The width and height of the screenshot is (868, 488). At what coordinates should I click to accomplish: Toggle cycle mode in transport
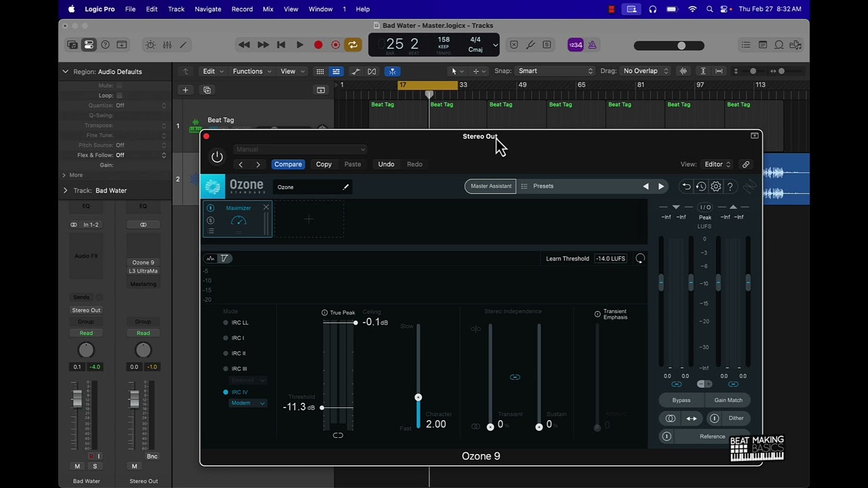click(x=353, y=45)
